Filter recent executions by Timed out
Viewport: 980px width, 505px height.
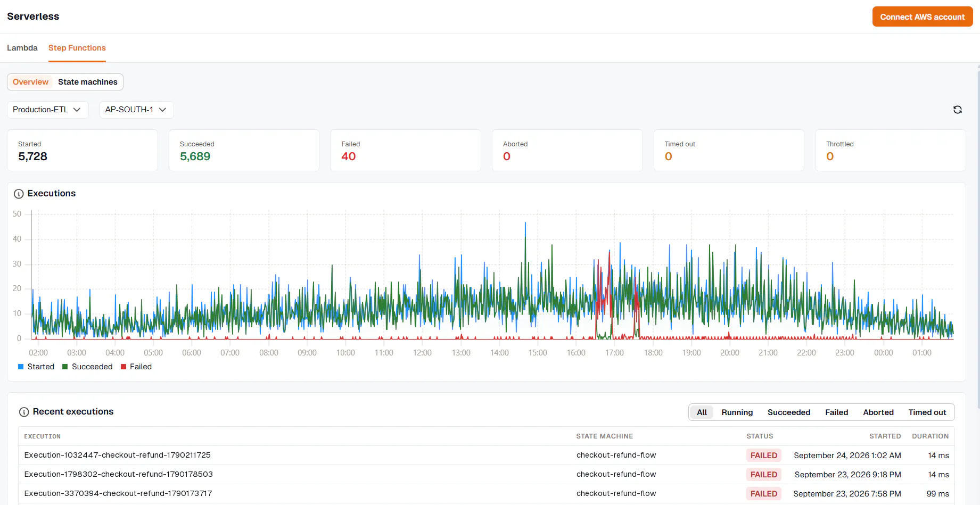tap(927, 412)
